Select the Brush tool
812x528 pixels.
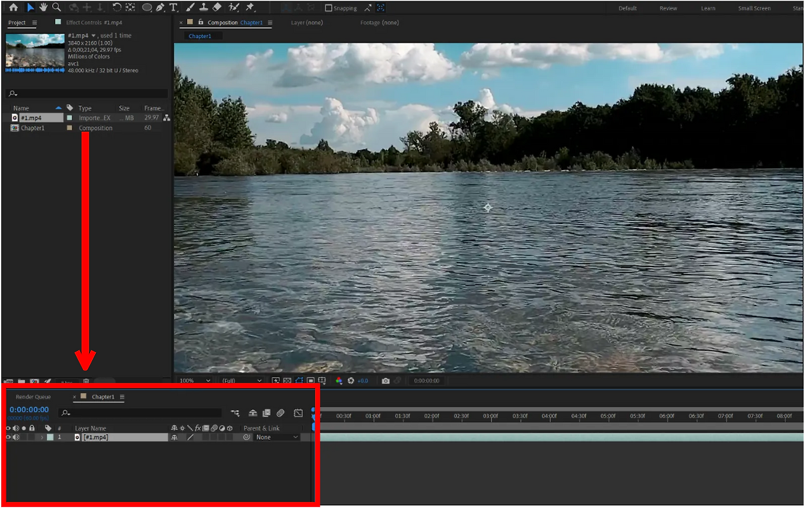click(x=190, y=8)
